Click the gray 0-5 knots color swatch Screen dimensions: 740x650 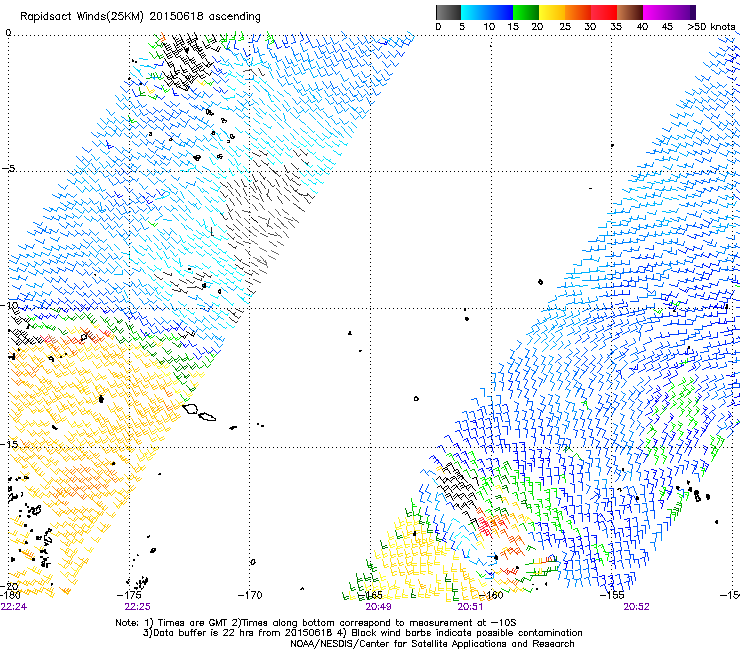[448, 12]
